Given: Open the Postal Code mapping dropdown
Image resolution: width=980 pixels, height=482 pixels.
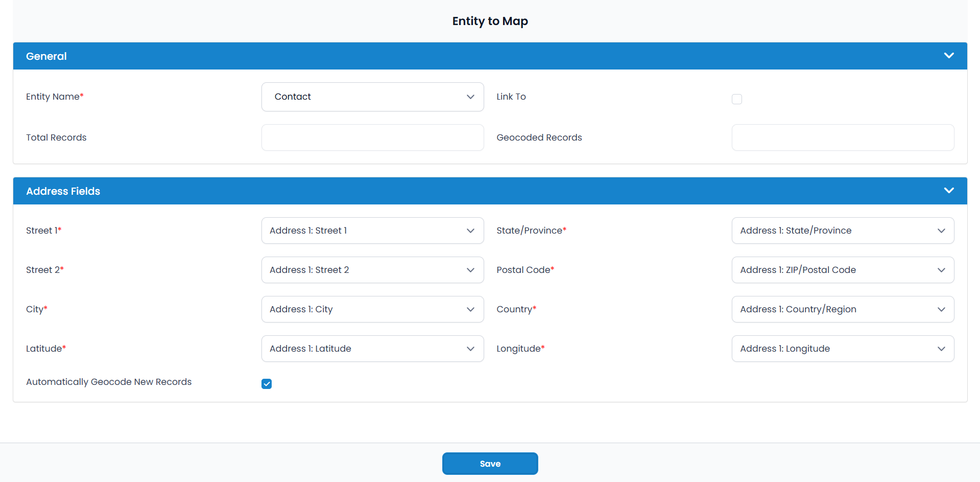Looking at the screenshot, I should coord(842,270).
